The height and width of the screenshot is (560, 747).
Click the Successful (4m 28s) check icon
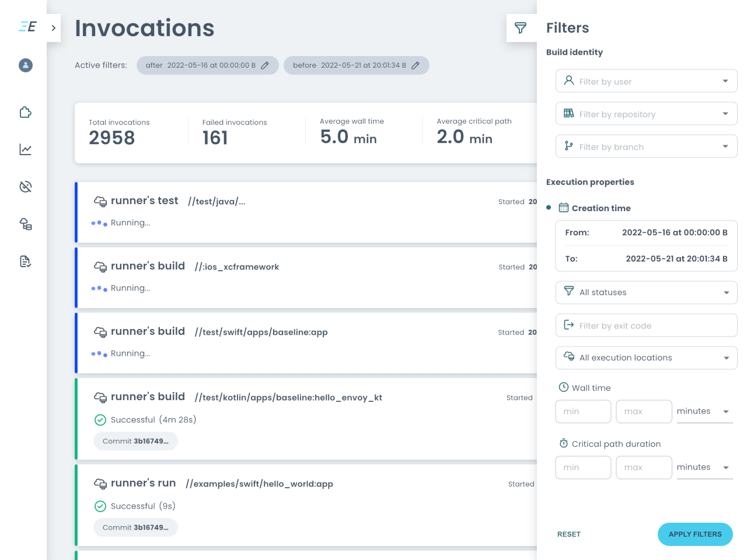tap(100, 420)
